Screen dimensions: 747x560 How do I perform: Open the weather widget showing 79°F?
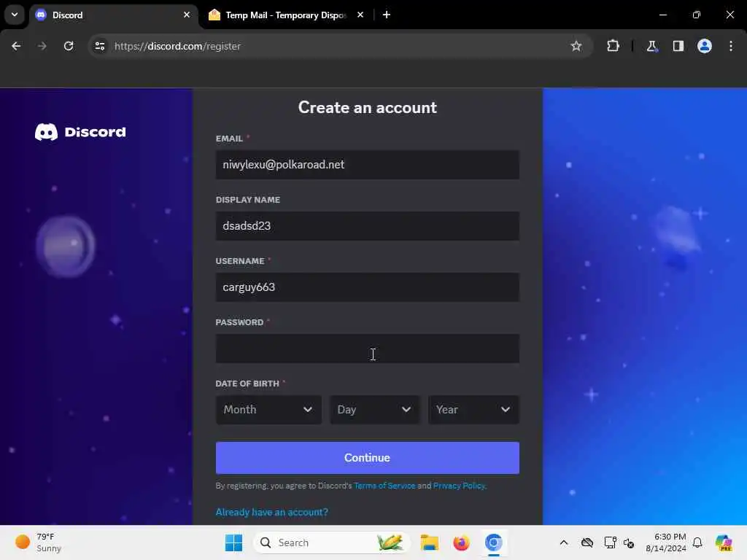38,542
